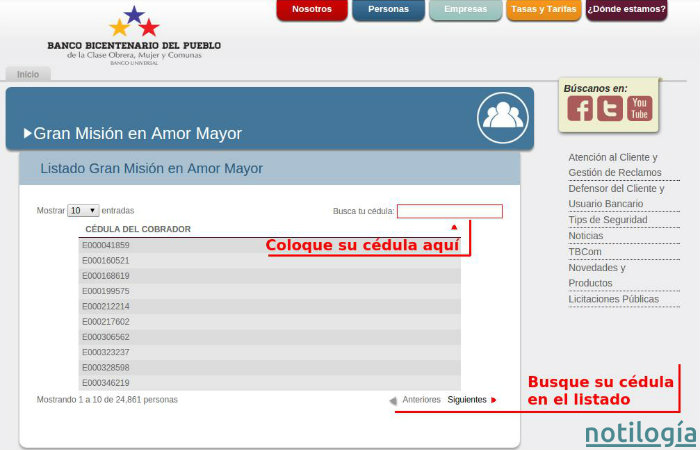Open the Personas menu
700x450 pixels.
(x=388, y=9)
